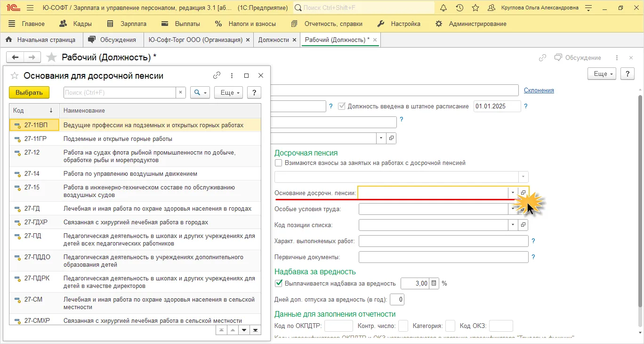Viewport: 644px width, 344px height.
Task: Star the Основания для досрочной пенсии dialog
Action: [15, 75]
